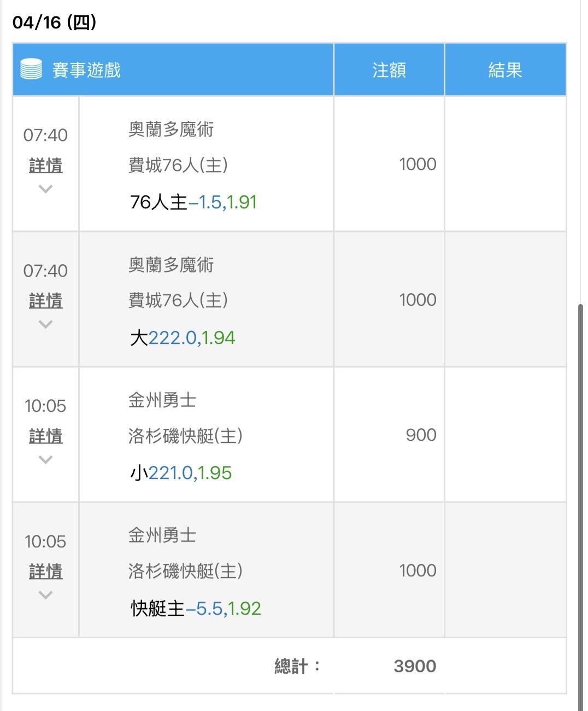Click the 3900 total amount
This screenshot has width=588, height=711.
click(415, 666)
